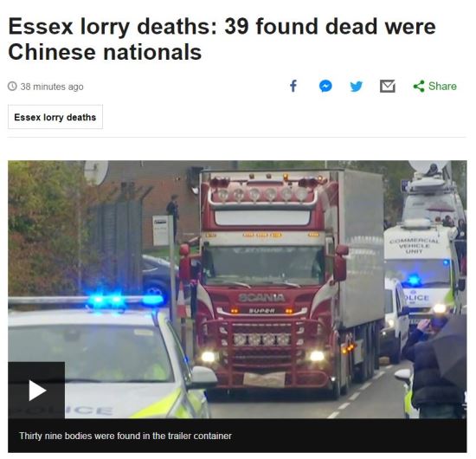Click the video caption about thirty nine bodies
Image resolution: width=476 pixels, height=459 pixels.
click(125, 436)
